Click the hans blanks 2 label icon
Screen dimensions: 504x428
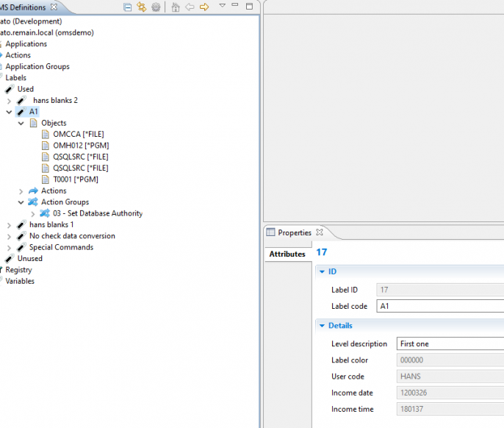pos(21,101)
